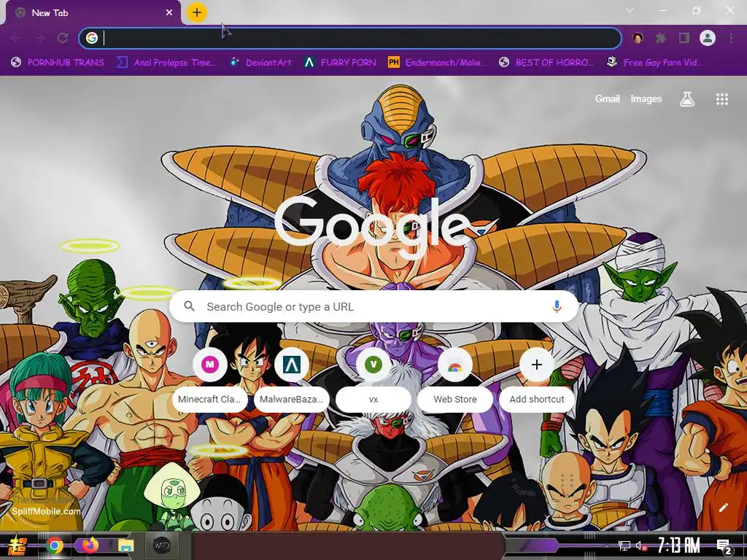Start voice search with the microphone

[x=557, y=306]
